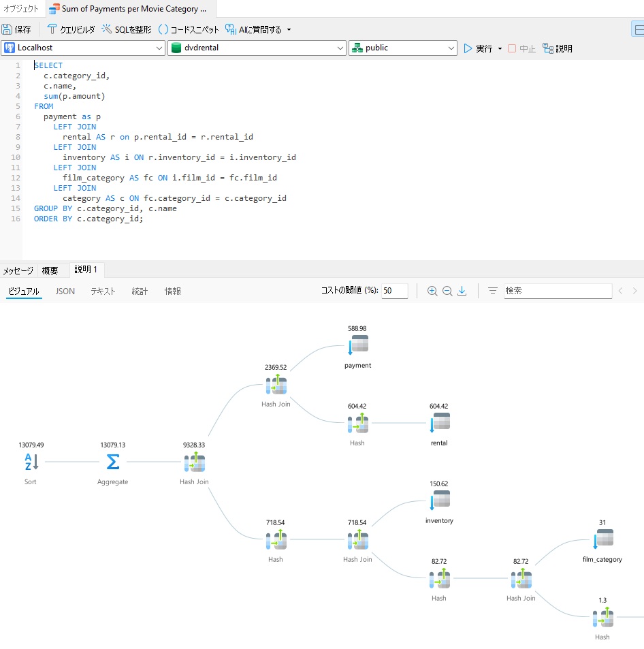Zoom in the explain plan diagram
Viewport: 644px width, 649px height.
pyautogui.click(x=432, y=291)
